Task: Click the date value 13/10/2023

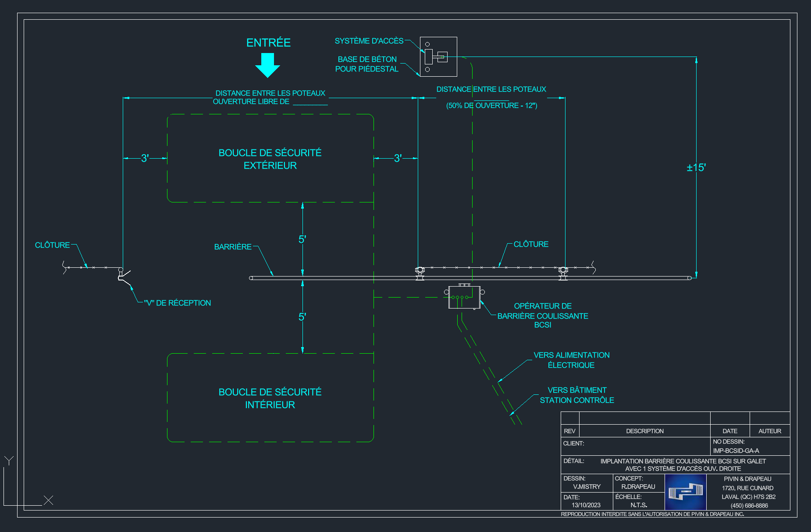Action: click(x=586, y=505)
